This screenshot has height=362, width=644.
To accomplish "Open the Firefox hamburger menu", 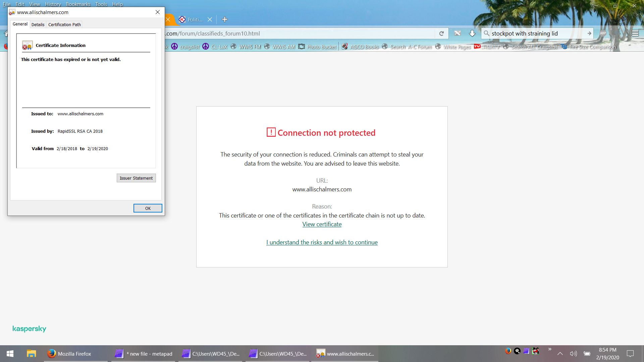I will pyautogui.click(x=635, y=34).
